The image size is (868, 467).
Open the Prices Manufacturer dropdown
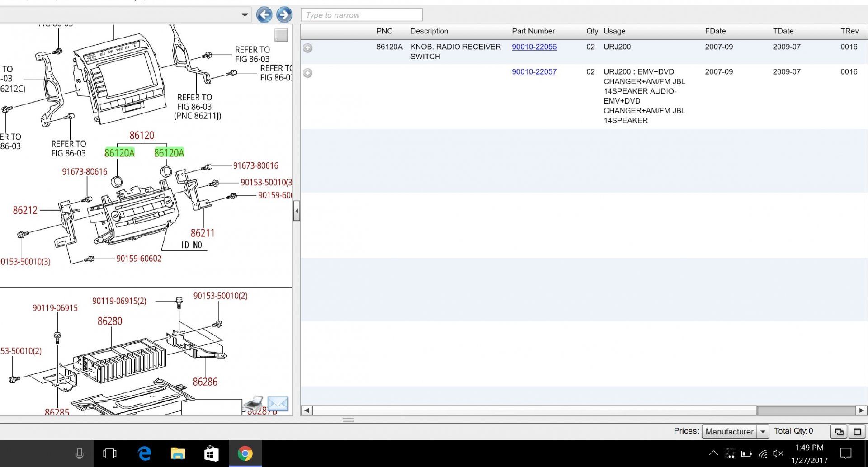[x=763, y=432]
